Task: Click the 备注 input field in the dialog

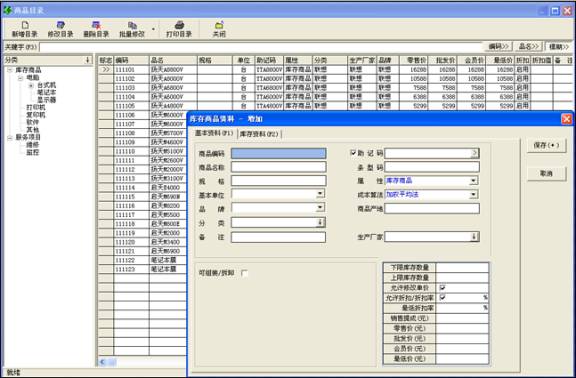Action: [278, 237]
